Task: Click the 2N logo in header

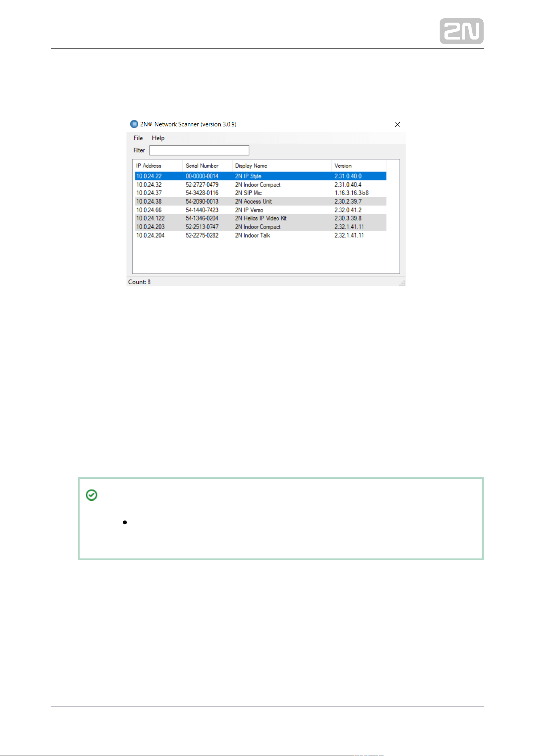Action: 461,31
